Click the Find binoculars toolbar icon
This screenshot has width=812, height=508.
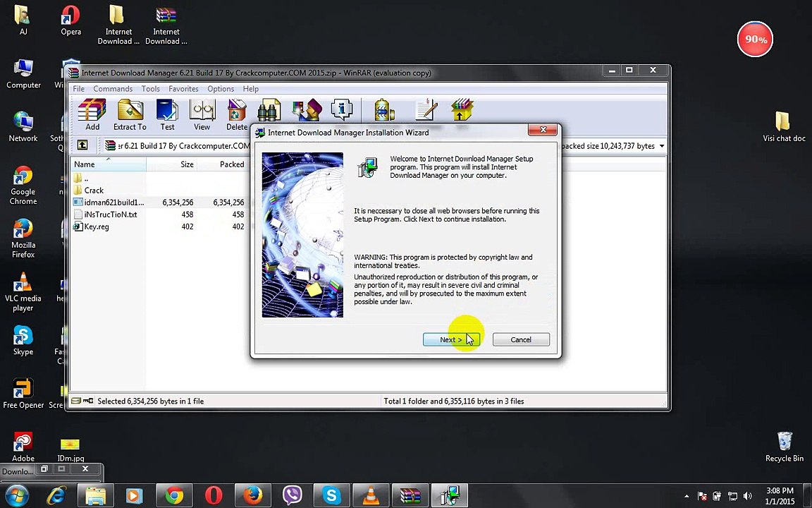pos(269,110)
